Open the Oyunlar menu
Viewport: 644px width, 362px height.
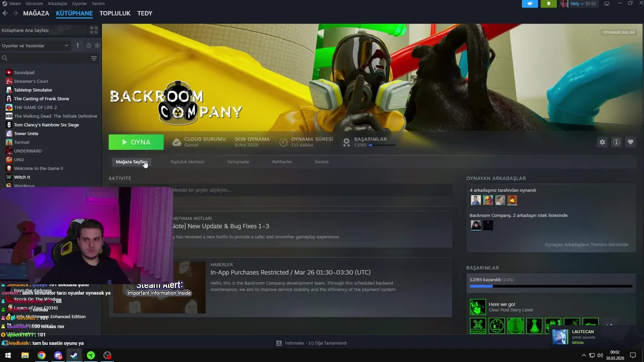[79, 4]
